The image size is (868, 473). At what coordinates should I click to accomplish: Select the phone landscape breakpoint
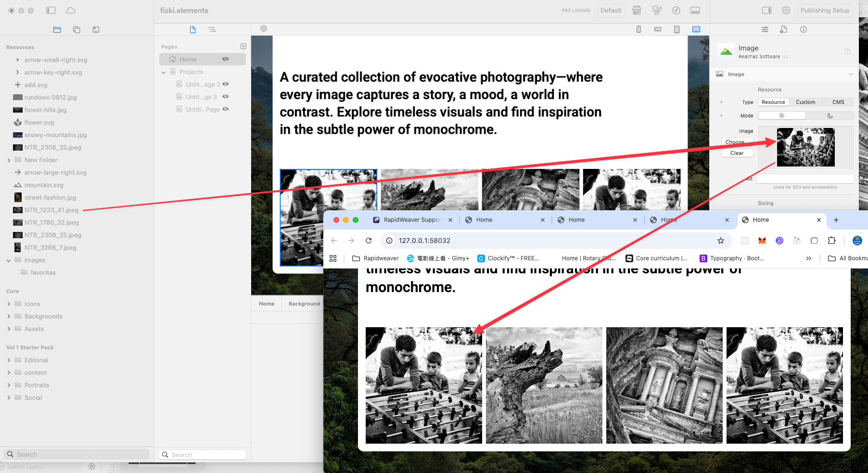[x=658, y=29]
